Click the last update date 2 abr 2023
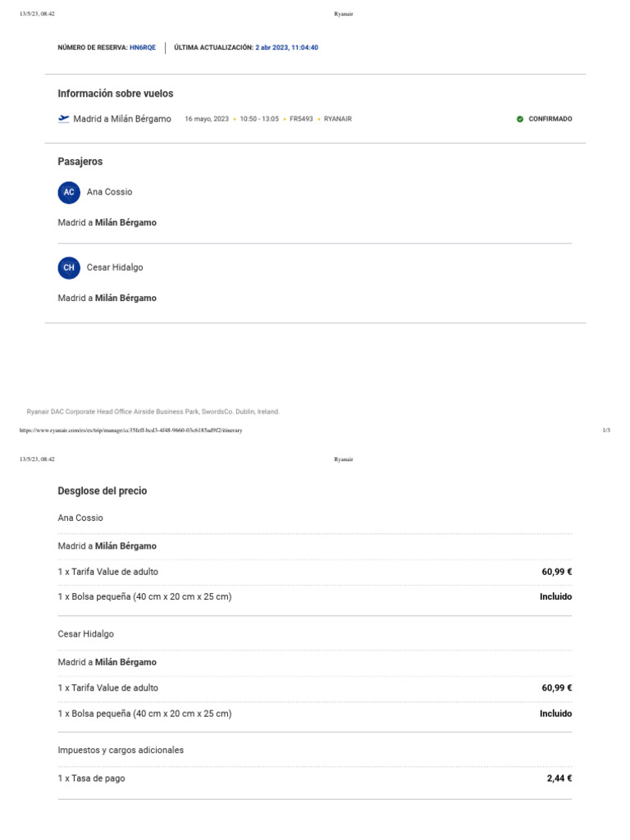 tap(286, 48)
